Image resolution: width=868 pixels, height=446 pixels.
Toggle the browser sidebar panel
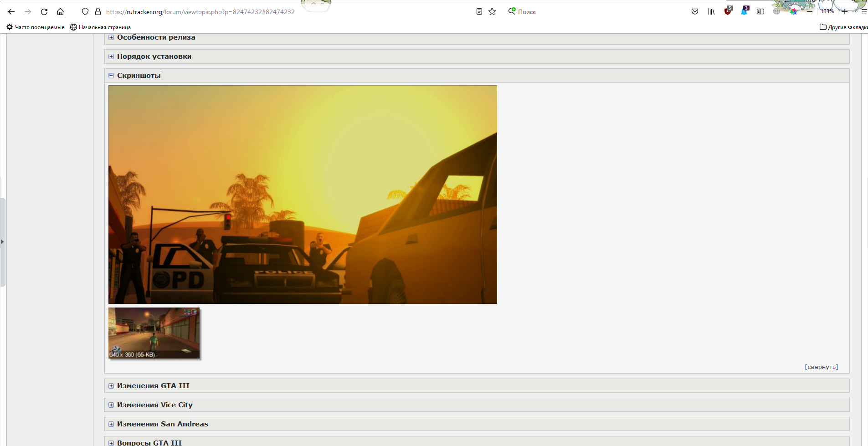pos(760,12)
